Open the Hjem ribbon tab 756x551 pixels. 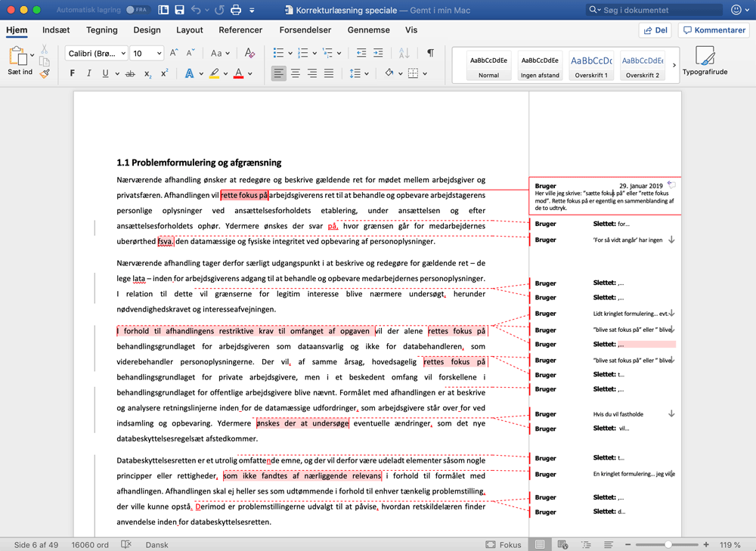point(17,30)
